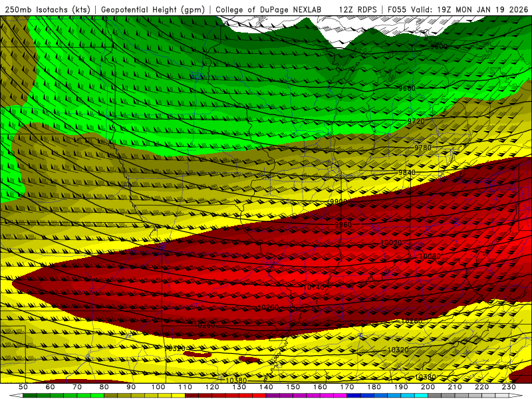Click the 140 value on the color scale
This screenshot has width=532, height=399.
tap(266, 387)
